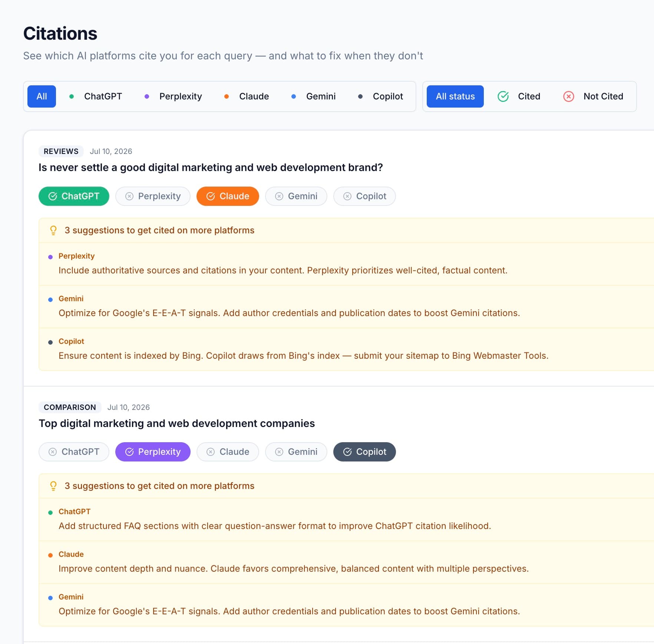Filter citations by Perplexity platform

tap(173, 96)
